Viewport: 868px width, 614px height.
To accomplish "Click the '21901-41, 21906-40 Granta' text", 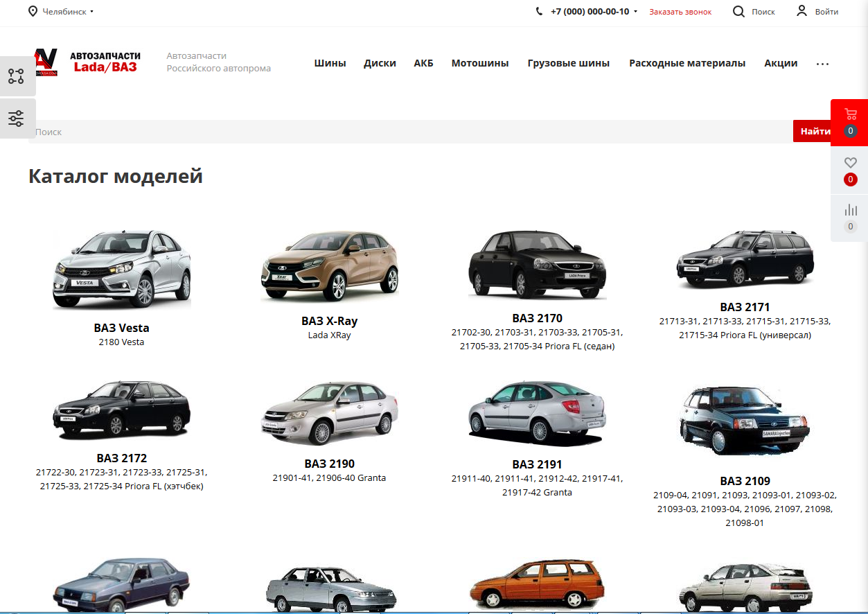I will click(330, 478).
